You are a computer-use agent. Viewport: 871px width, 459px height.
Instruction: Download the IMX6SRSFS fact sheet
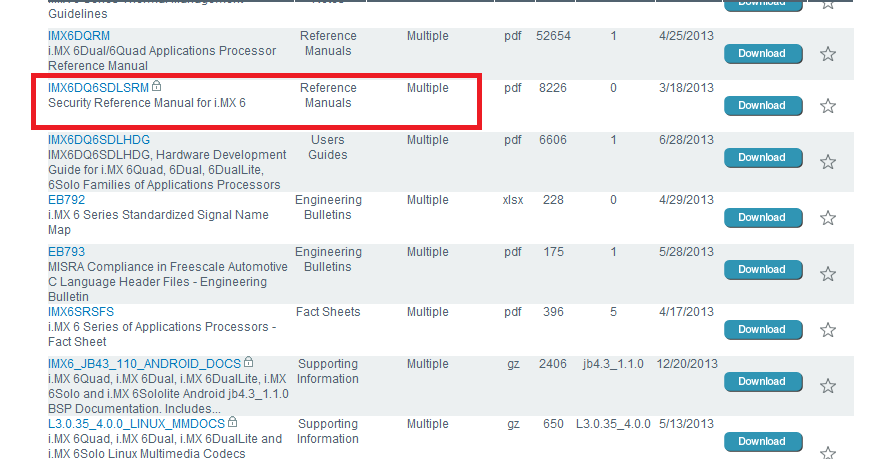761,329
